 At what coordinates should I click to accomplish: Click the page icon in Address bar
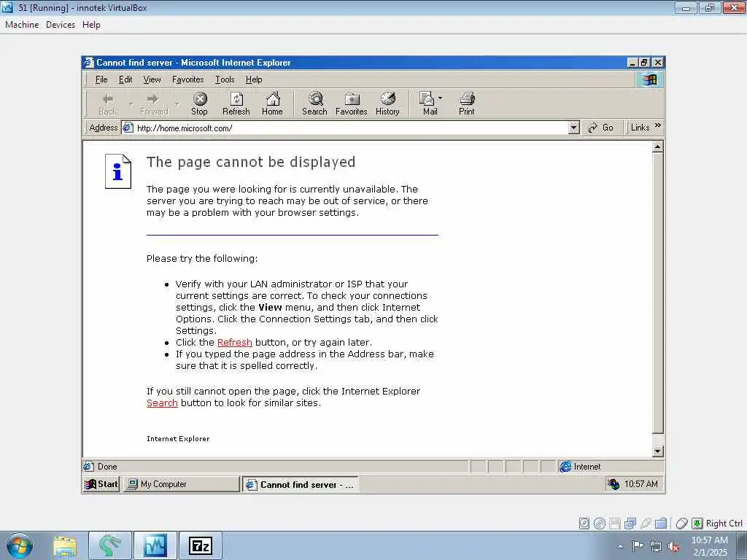click(128, 127)
